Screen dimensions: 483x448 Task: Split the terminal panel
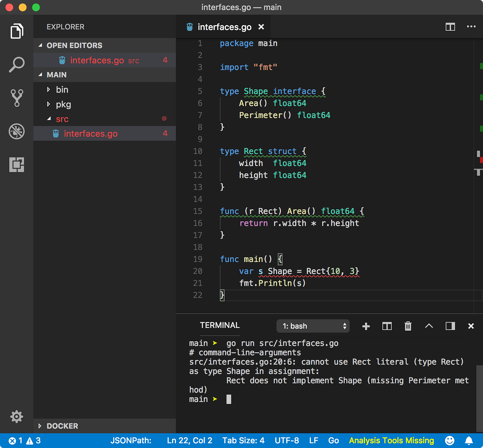point(387,326)
